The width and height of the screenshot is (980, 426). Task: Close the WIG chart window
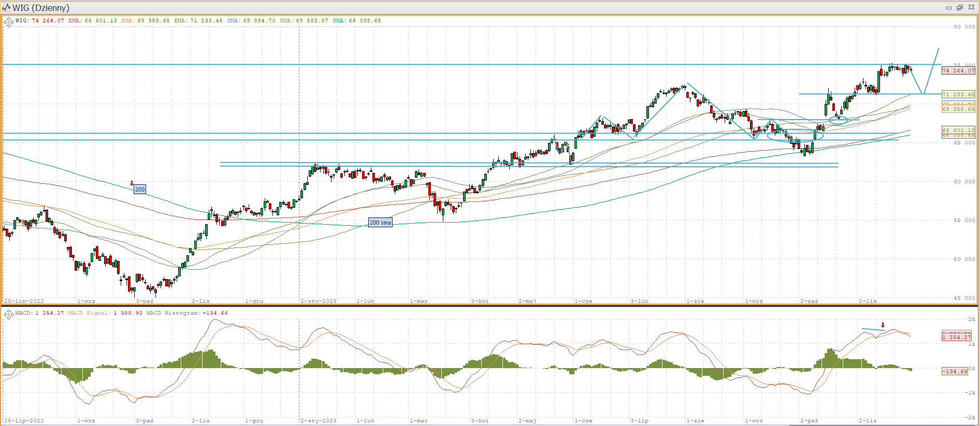(971, 8)
